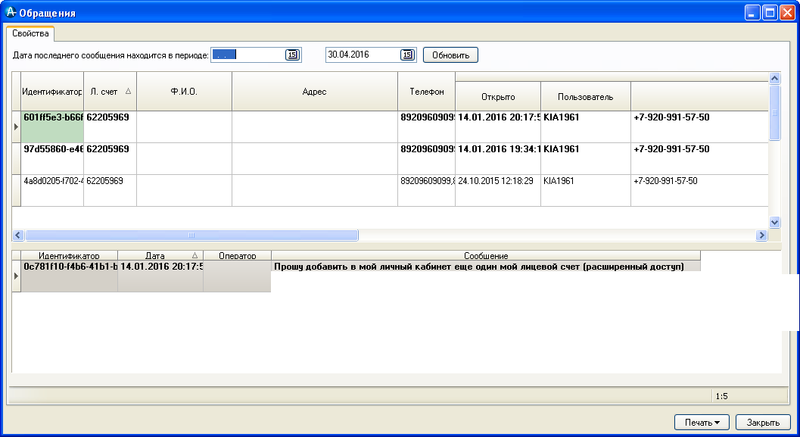Click the Ф.И.О. column header
The image size is (800, 437).
pos(184,91)
